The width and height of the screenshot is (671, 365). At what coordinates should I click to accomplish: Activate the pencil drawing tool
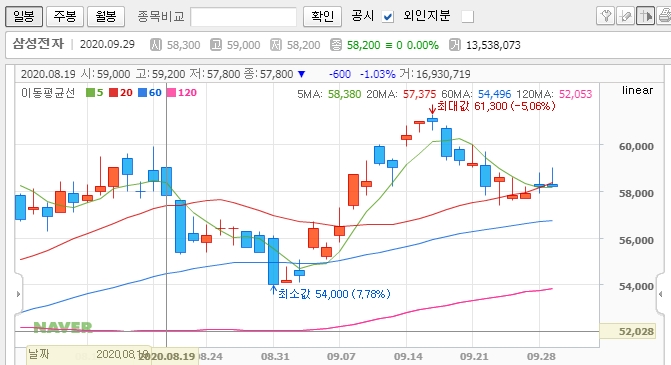625,16
